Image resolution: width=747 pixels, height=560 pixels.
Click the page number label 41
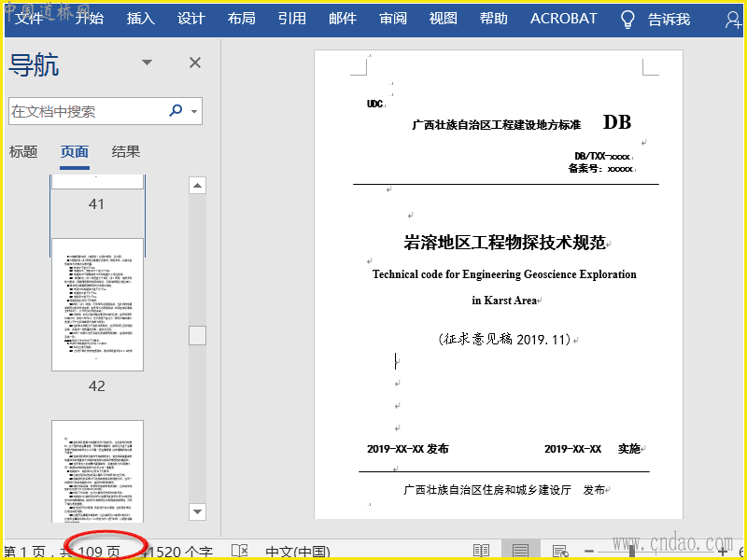96,204
